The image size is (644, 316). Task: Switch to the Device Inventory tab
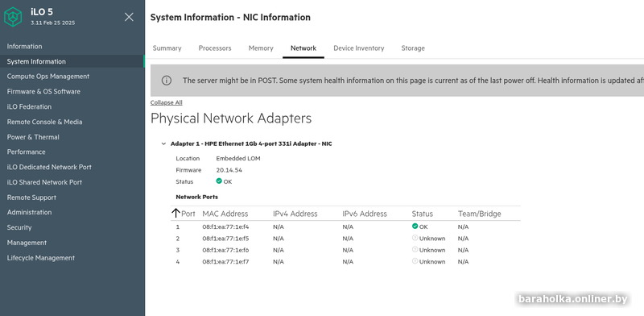358,48
